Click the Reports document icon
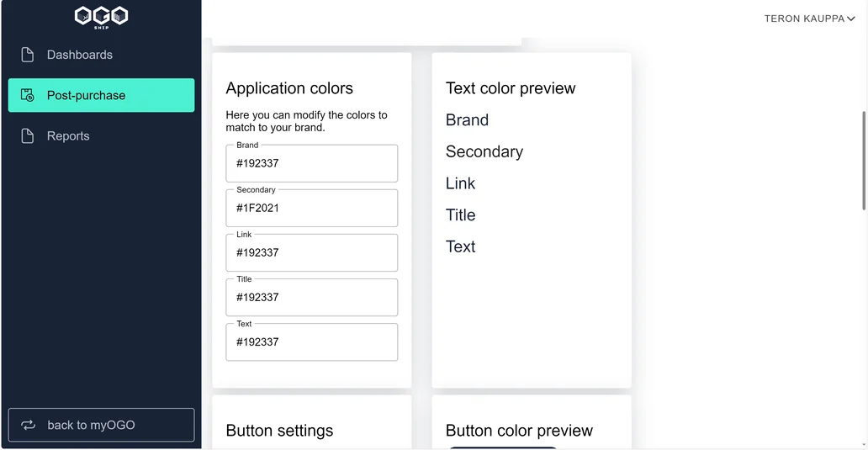Image resolution: width=868 pixels, height=450 pixels. coord(27,136)
